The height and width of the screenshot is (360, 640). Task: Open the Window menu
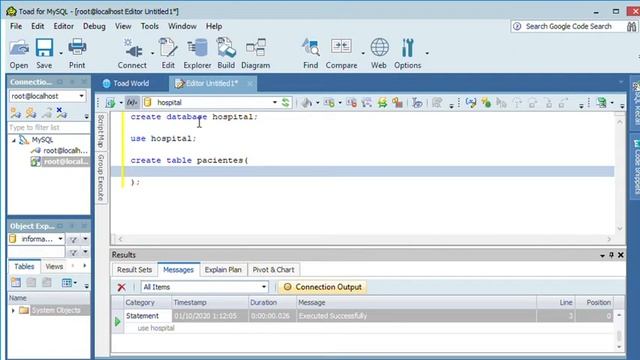[182, 26]
